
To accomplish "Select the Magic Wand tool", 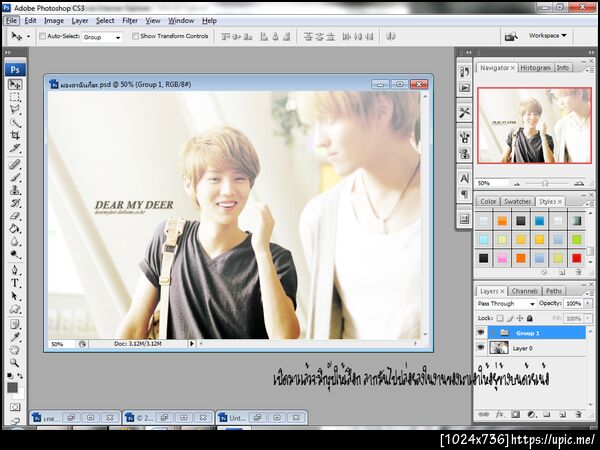I will 15,122.
